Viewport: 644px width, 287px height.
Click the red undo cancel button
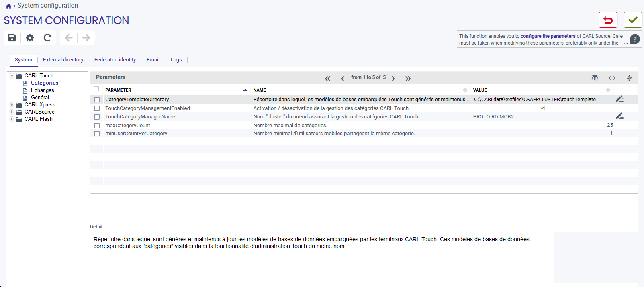tap(608, 20)
